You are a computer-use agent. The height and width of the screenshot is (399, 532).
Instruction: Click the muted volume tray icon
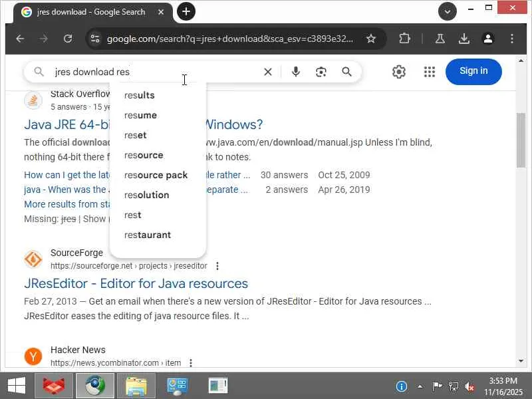pos(469,386)
